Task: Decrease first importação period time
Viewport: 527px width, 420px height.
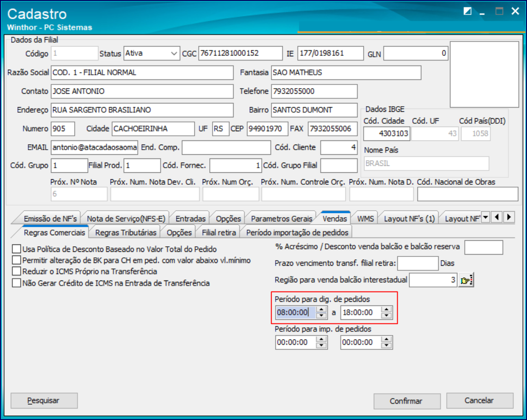Action: (x=321, y=345)
